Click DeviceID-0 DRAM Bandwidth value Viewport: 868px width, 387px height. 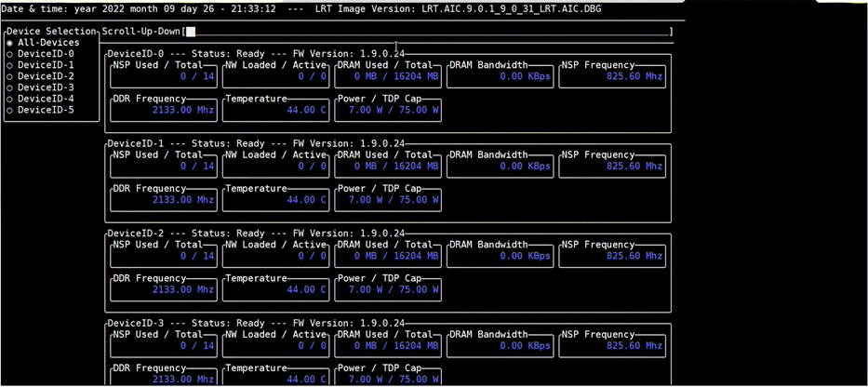coord(526,76)
